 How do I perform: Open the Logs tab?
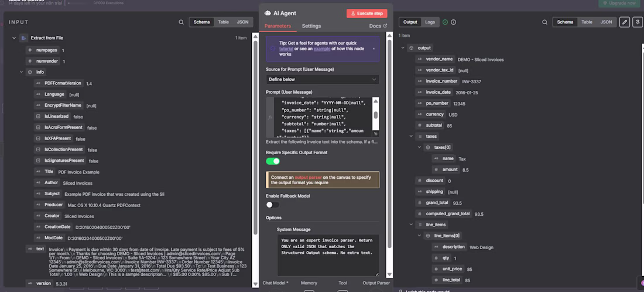(x=430, y=22)
